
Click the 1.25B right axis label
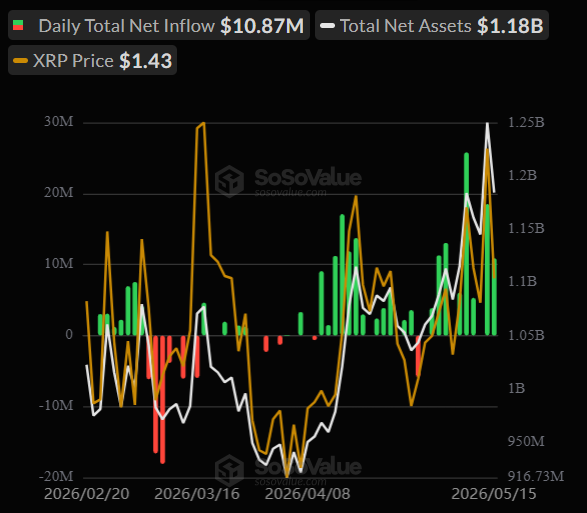click(x=526, y=122)
